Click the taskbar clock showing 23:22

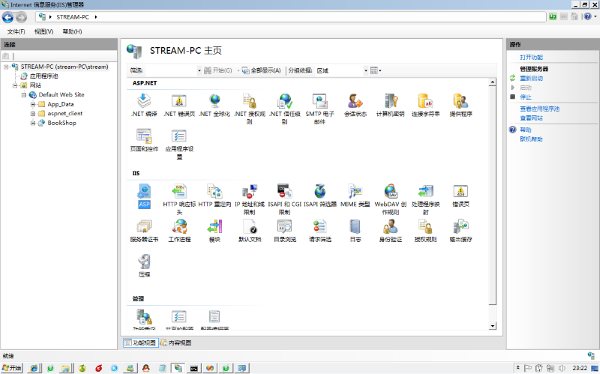tap(580, 368)
